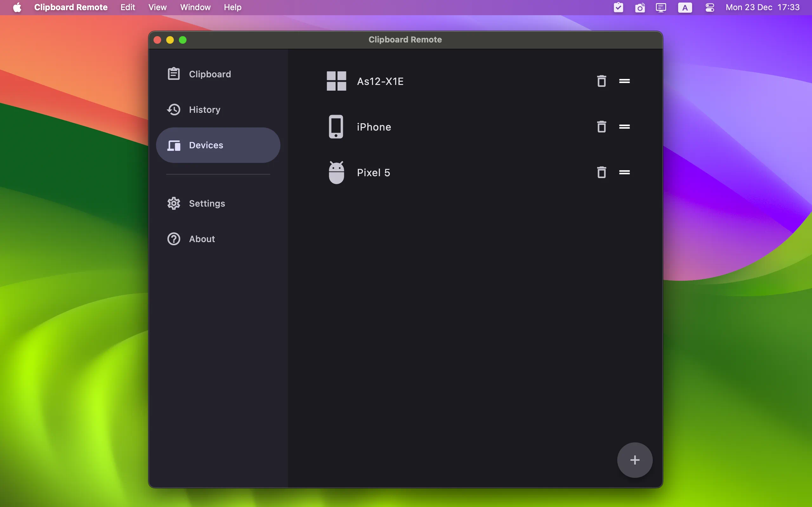Open Edit menu in menu bar
The height and width of the screenshot is (507, 812).
click(x=127, y=8)
